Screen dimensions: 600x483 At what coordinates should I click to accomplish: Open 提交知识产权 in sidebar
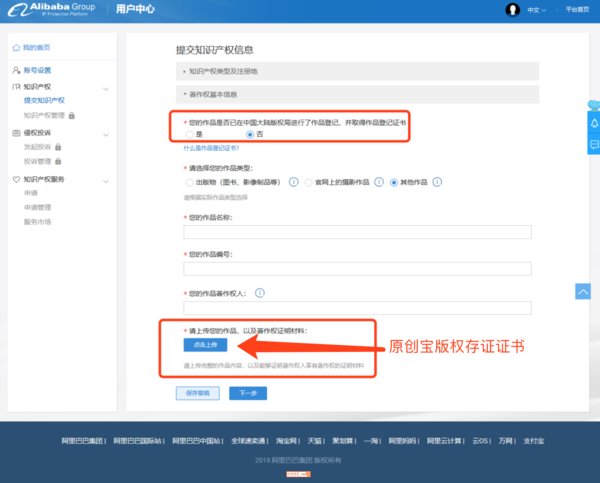coord(44,100)
